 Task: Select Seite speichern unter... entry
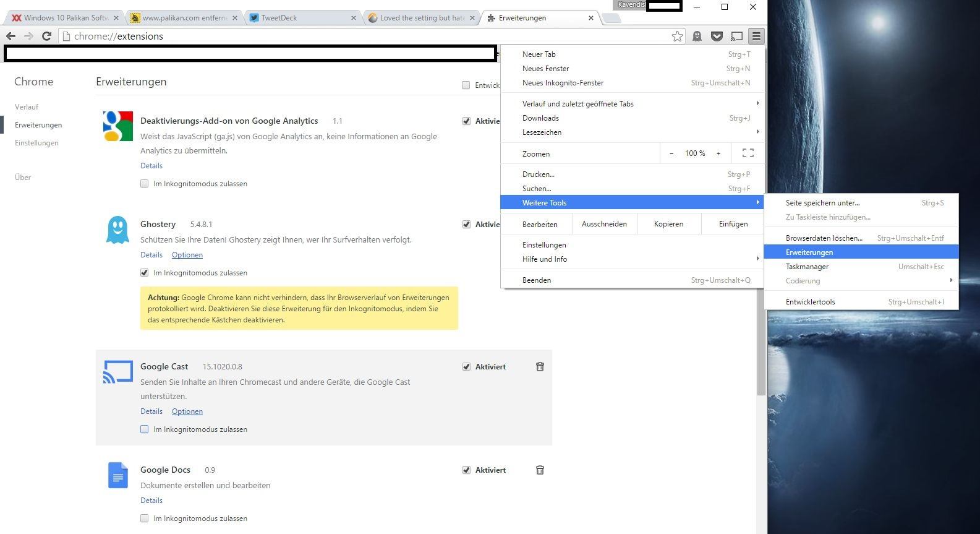click(x=861, y=203)
